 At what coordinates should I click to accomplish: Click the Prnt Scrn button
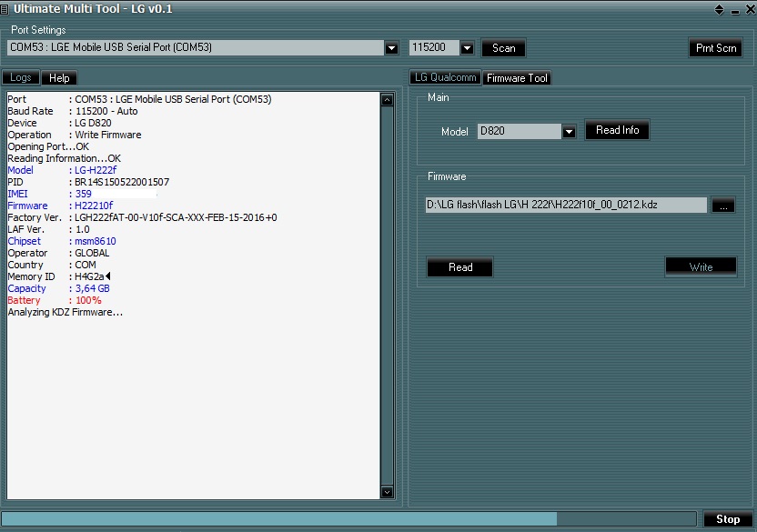coord(715,48)
